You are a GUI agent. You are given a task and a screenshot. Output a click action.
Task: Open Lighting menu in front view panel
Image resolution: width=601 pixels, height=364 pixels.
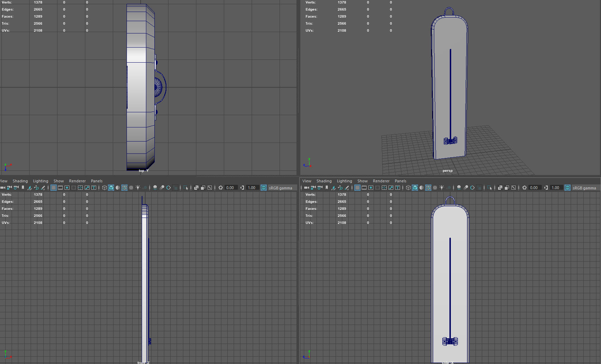click(41, 181)
